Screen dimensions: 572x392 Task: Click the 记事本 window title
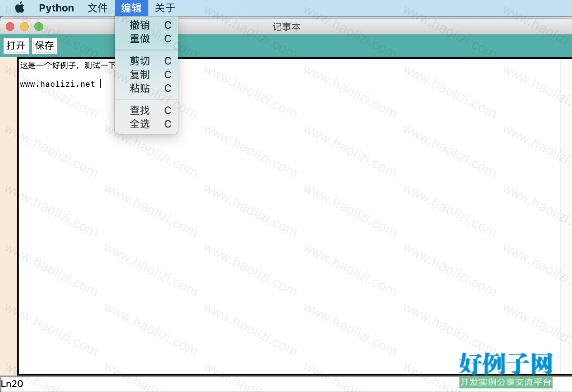[286, 27]
